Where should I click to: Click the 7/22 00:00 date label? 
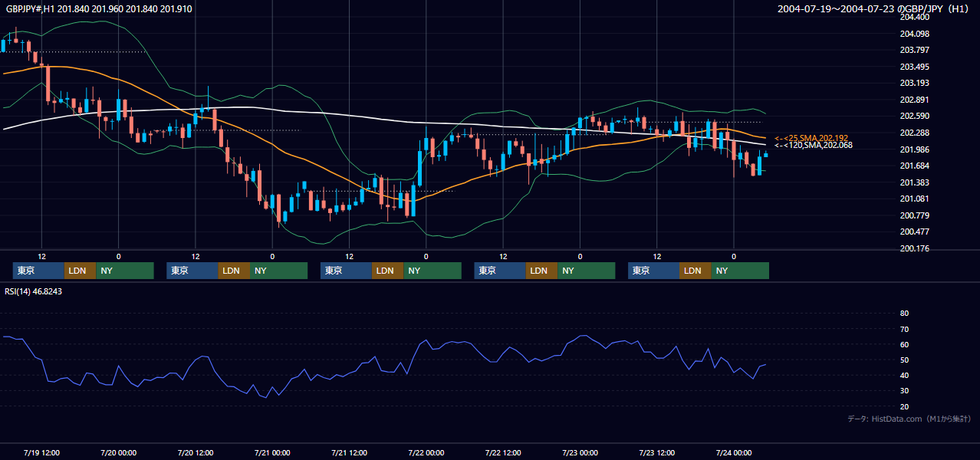(426, 452)
